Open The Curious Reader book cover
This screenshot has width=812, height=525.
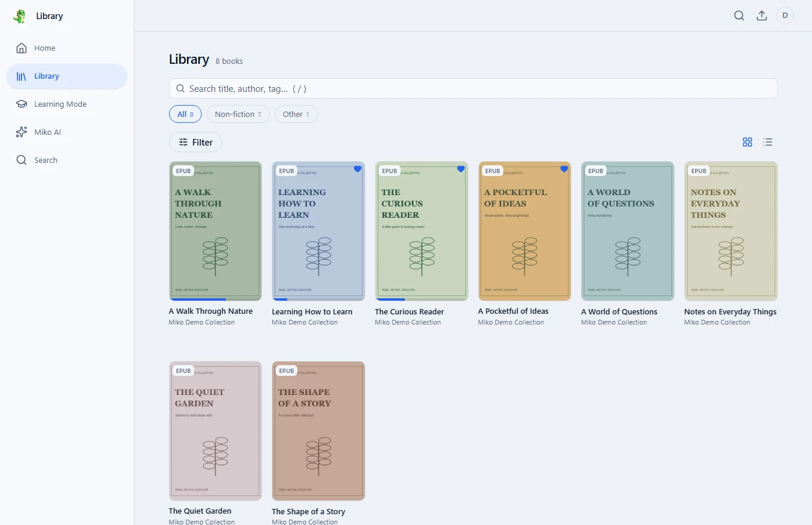click(x=422, y=231)
